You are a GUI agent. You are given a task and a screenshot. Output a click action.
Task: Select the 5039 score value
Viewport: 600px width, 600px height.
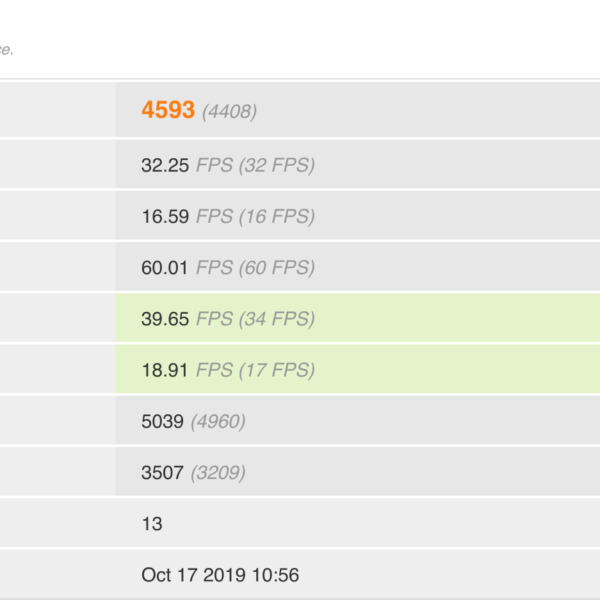coord(162,421)
